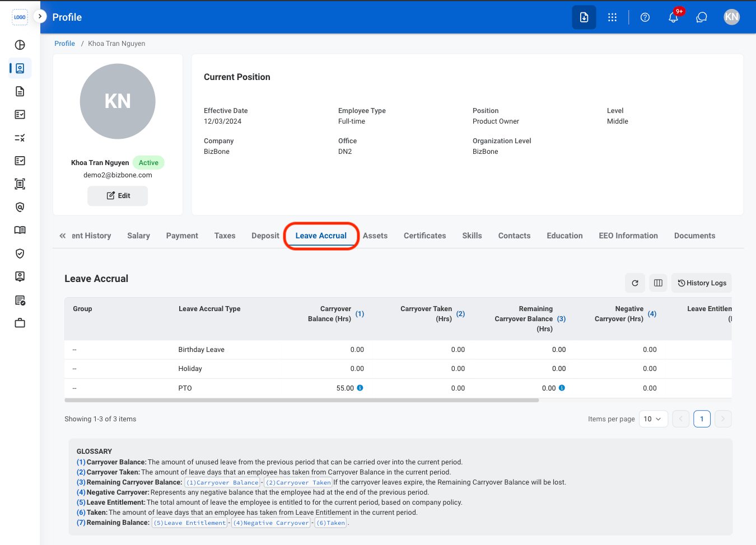
Task: Open the apps grid menu in header
Action: pyautogui.click(x=612, y=17)
